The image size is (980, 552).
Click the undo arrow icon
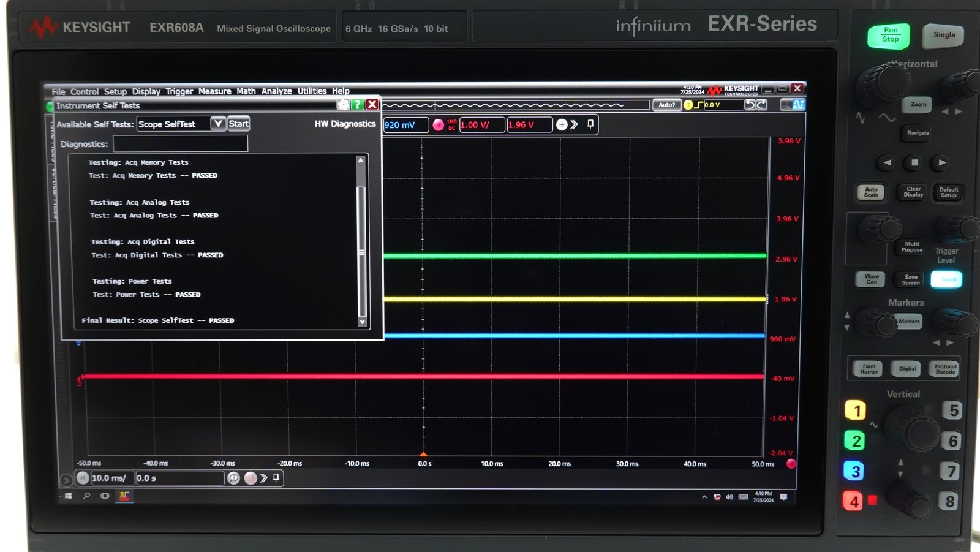750,105
